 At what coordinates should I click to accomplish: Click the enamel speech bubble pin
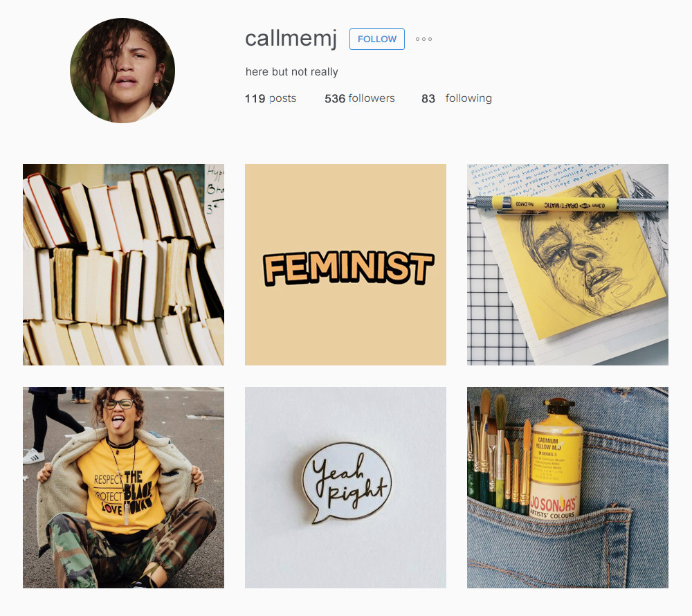347,482
